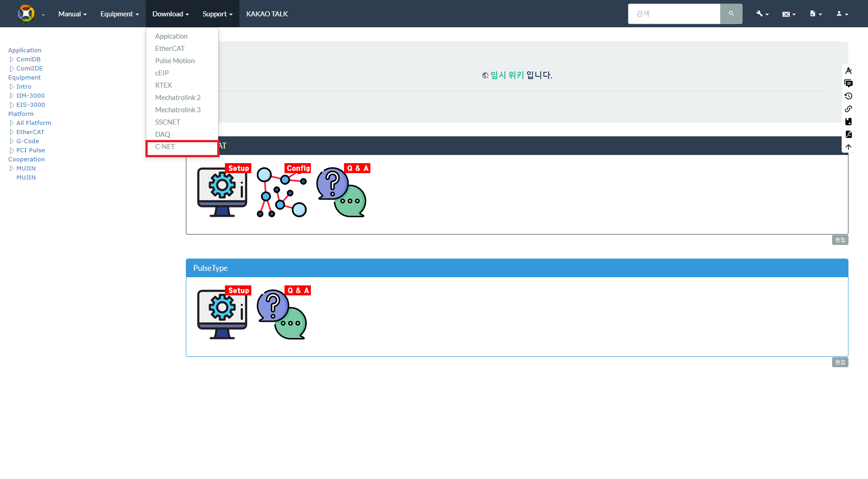
Task: Open page revision history icon
Action: pos(848,96)
